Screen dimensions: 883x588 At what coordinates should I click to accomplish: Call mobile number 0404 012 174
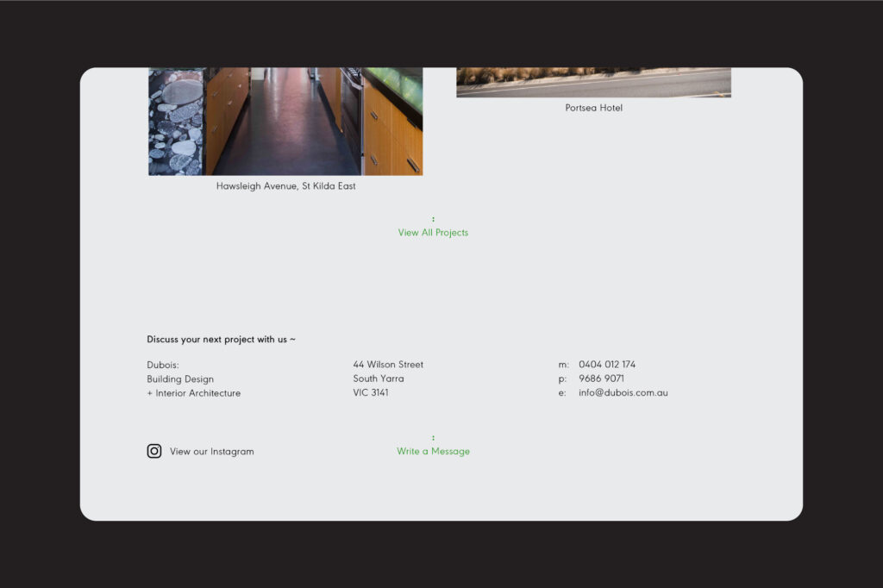[607, 365]
